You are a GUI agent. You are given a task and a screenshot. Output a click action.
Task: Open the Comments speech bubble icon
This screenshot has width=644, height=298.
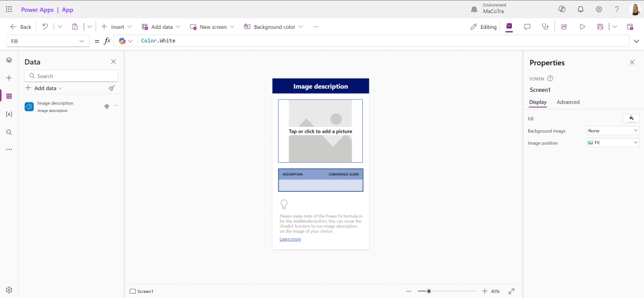point(527,27)
